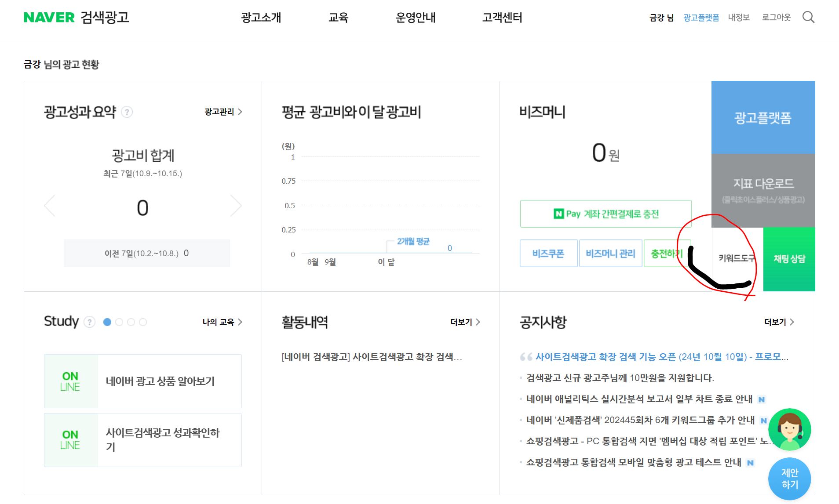839x504 pixels.
Task: Go to 광고플랫폼 header link
Action: coord(701,18)
